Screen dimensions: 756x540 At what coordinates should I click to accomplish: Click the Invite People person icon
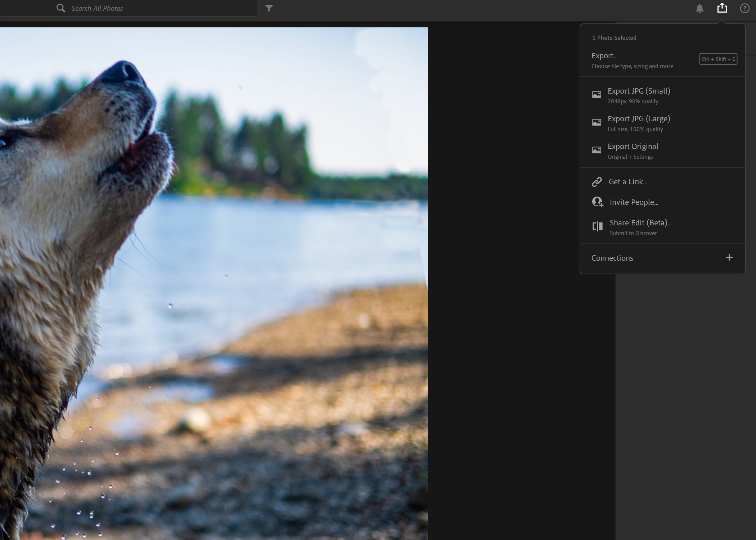pyautogui.click(x=598, y=202)
